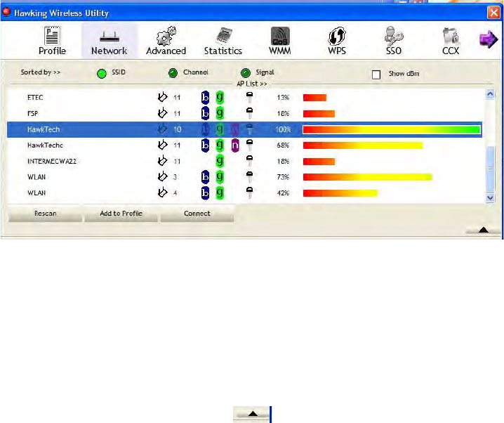Select the HawkTechc network name
The width and height of the screenshot is (504, 423).
[45, 145]
